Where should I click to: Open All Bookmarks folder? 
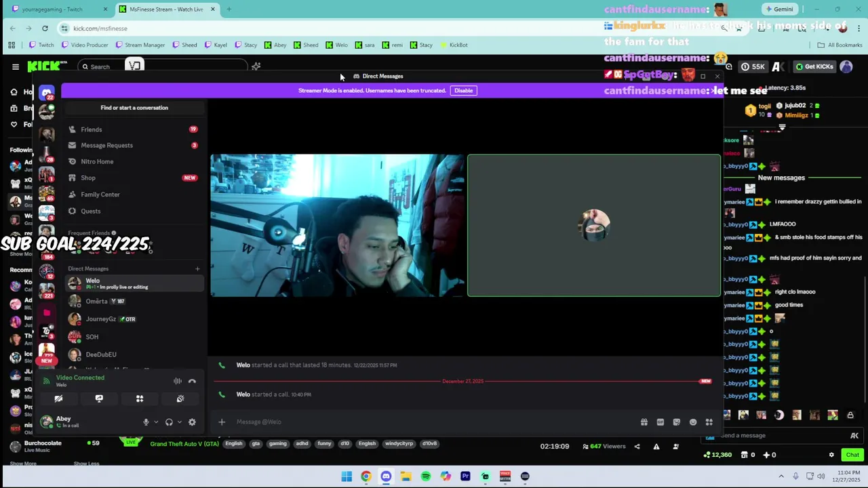pos(840,45)
